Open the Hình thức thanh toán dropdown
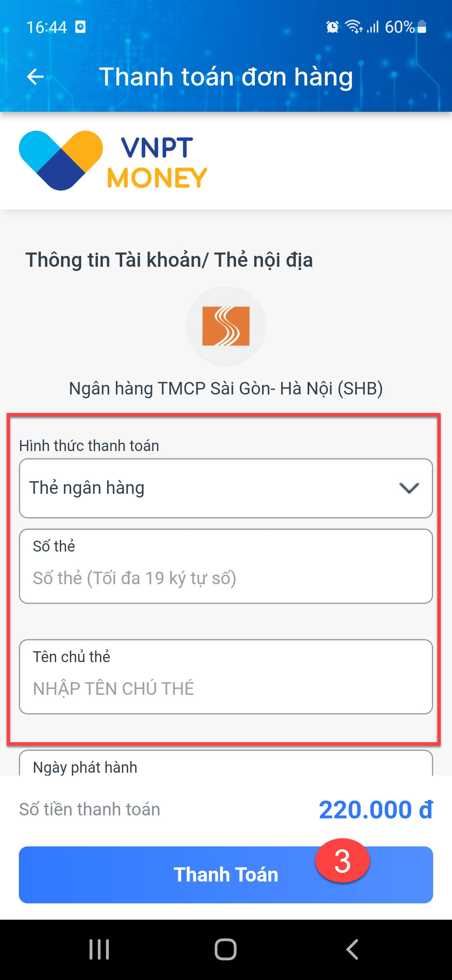 click(226, 488)
